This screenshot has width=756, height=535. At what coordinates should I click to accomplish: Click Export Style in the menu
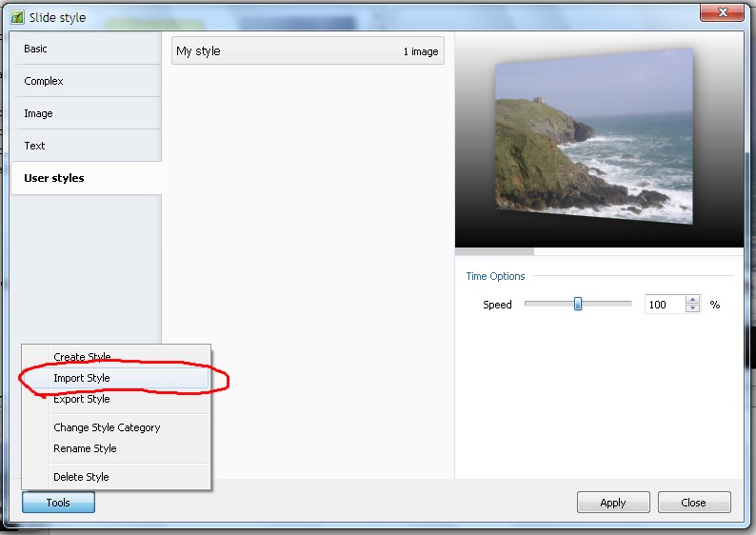coord(82,399)
